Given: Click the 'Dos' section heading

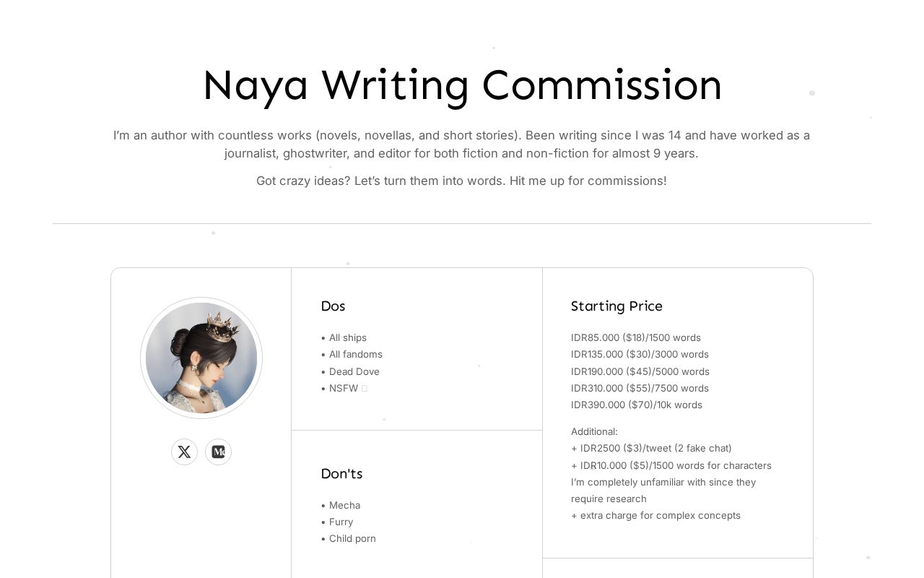Looking at the screenshot, I should point(333,306).
